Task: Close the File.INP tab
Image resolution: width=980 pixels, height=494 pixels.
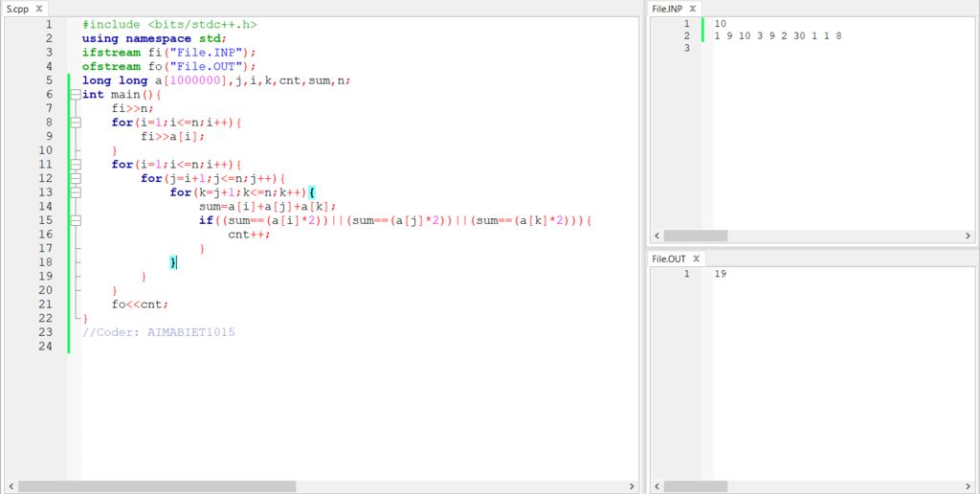Action: coord(693,9)
